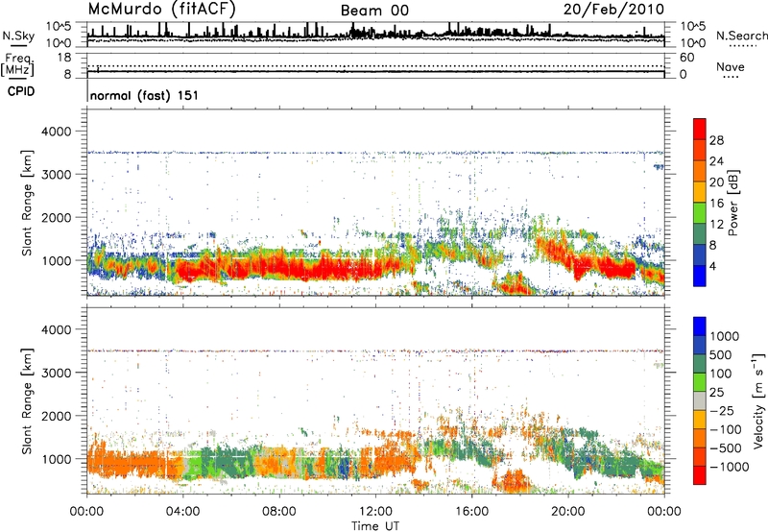Screen dimensions: 768x532
Task: Click the 'CPID' label
Action: pos(21,91)
